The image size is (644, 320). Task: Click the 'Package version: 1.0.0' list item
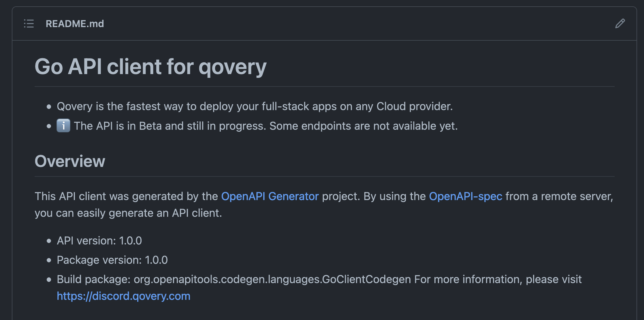pyautogui.click(x=112, y=260)
